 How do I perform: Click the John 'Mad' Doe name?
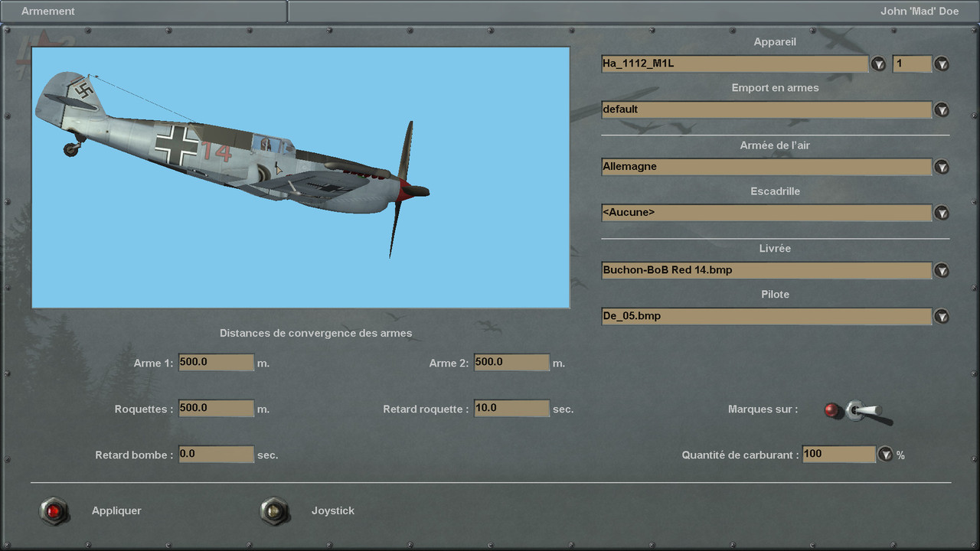[x=920, y=11]
